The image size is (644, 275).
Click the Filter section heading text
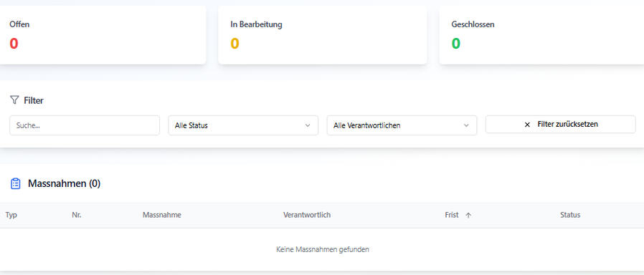point(34,100)
